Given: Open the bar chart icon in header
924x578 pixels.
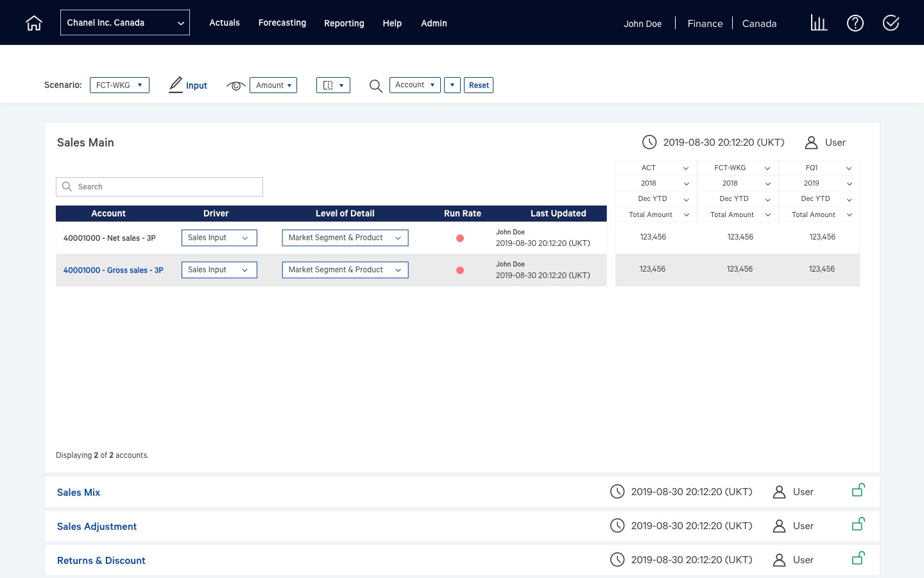Looking at the screenshot, I should coord(819,23).
